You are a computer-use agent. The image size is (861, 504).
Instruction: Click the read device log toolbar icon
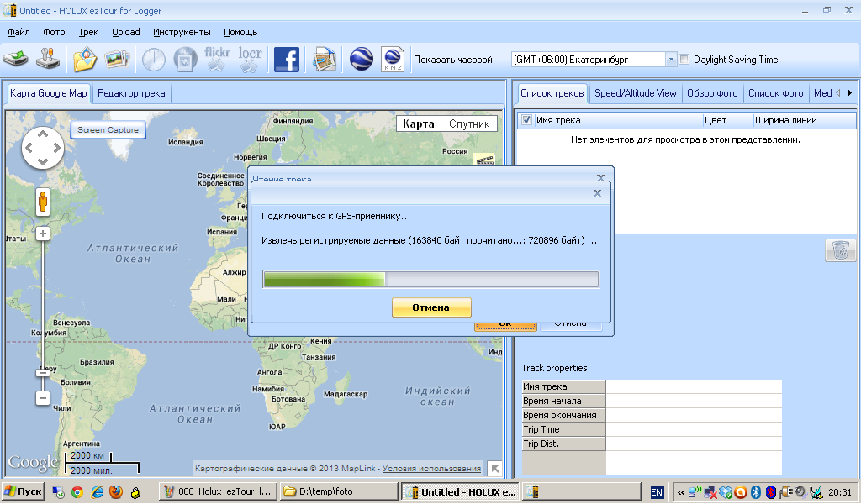click(x=15, y=59)
